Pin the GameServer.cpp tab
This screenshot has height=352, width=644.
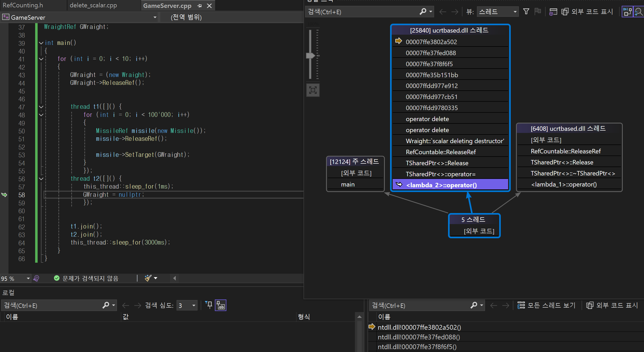coord(200,6)
